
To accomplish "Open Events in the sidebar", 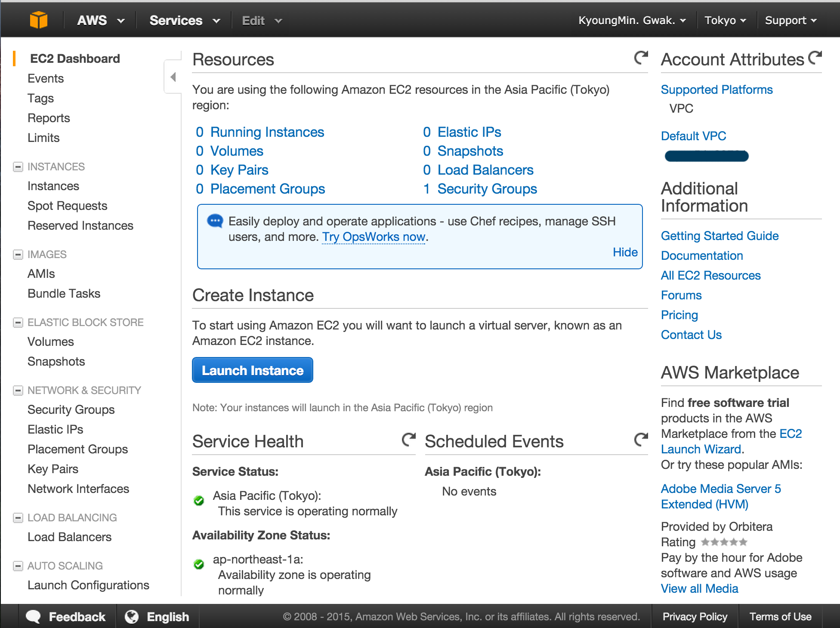I will click(x=46, y=78).
